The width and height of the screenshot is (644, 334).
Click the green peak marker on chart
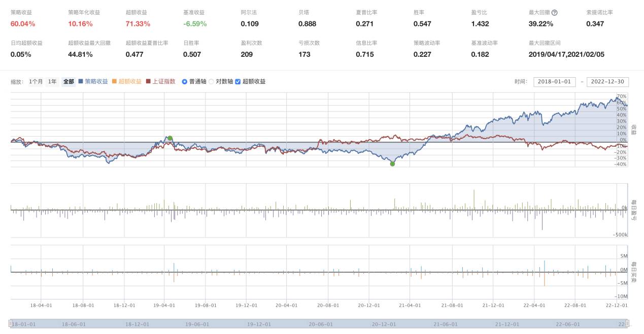170,138
